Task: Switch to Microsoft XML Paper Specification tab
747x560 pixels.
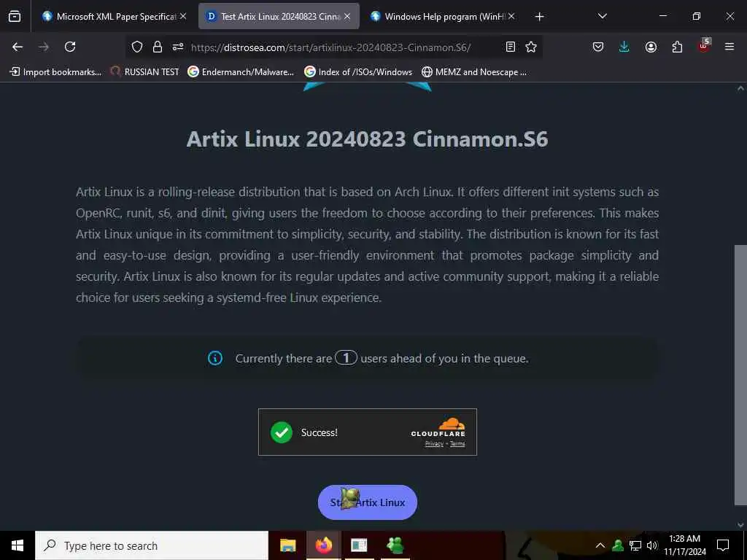Action: 114,16
